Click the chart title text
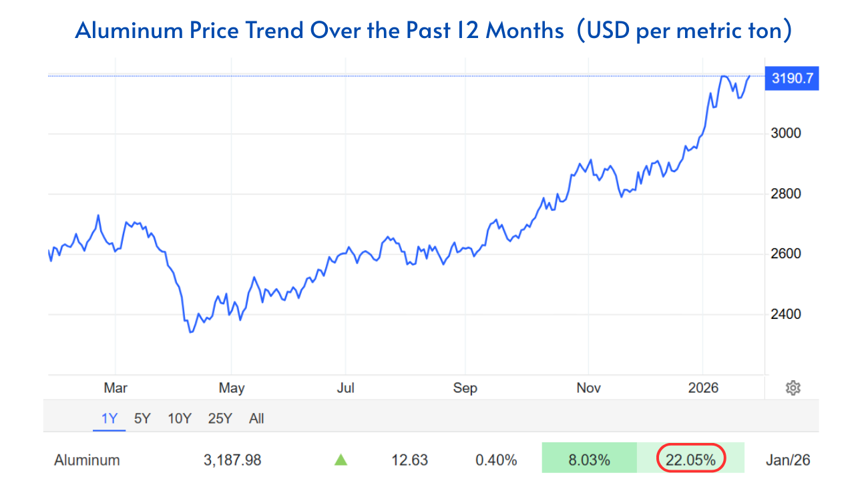 [x=433, y=30]
